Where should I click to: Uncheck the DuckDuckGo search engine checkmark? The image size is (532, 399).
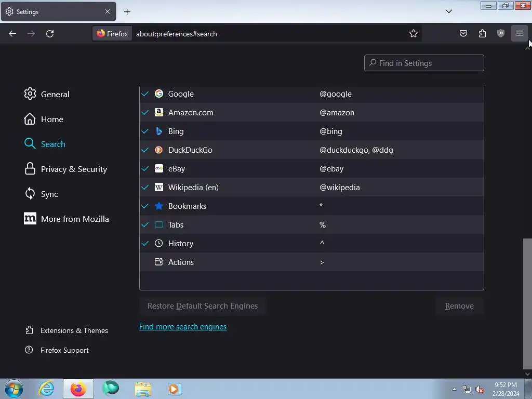(x=145, y=150)
